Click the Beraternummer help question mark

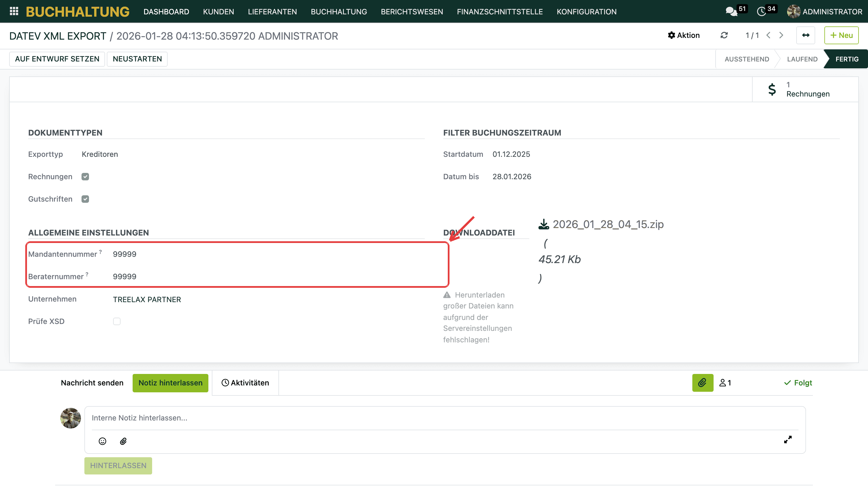(x=87, y=274)
